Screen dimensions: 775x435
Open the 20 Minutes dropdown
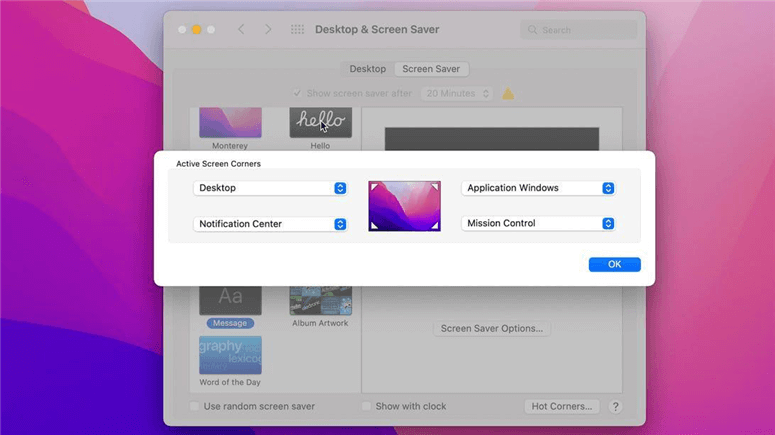(457, 93)
